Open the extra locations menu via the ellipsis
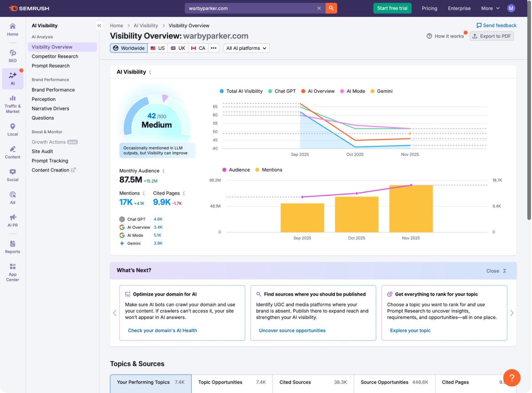Screen dimensions: 532x393 click(214, 48)
